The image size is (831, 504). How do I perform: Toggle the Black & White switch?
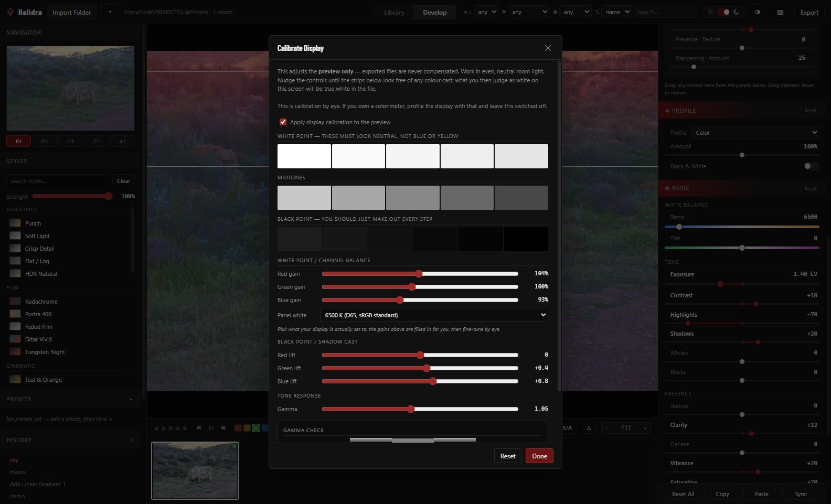pyautogui.click(x=811, y=166)
